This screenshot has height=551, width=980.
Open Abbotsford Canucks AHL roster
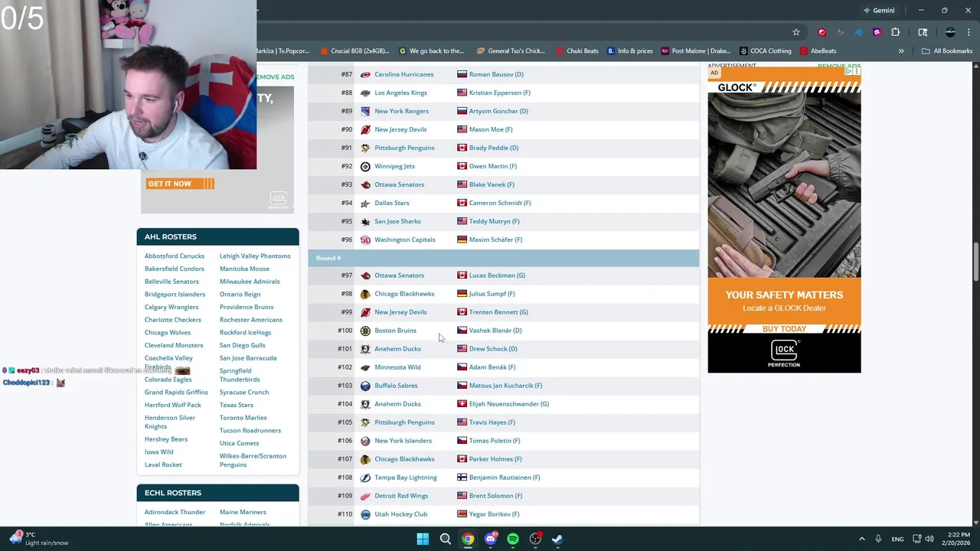pos(175,256)
